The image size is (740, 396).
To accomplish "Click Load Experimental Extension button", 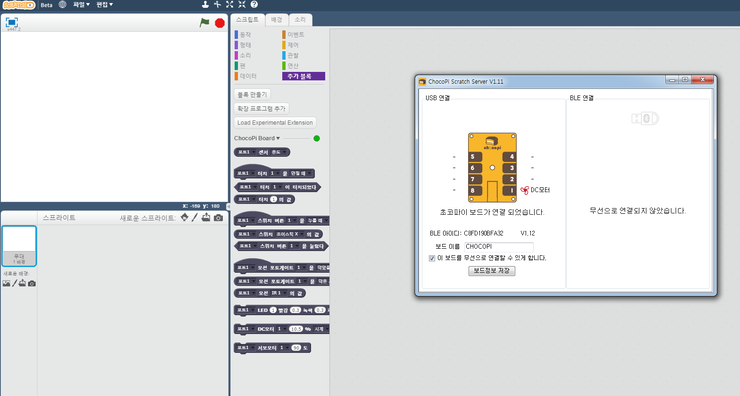I will (275, 123).
